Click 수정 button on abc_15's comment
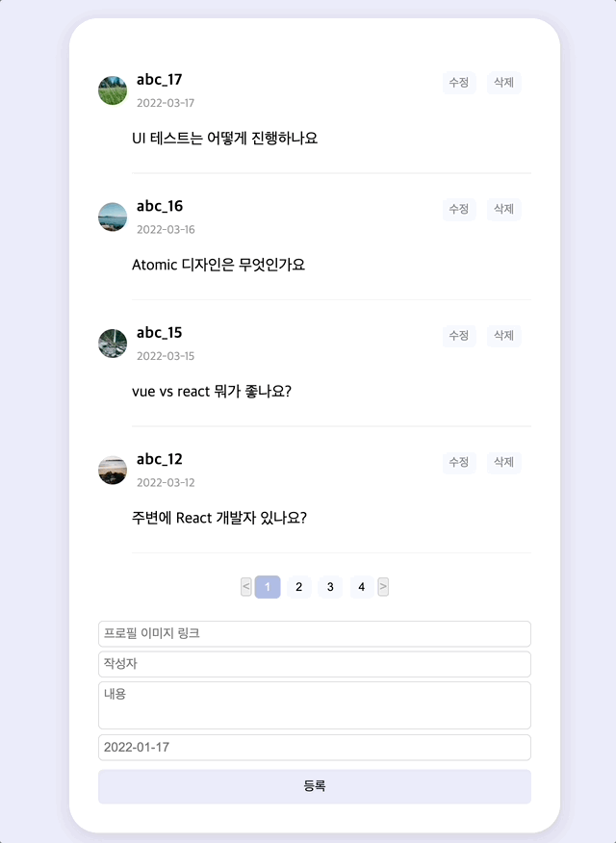Screen dimensions: 616x843 click(458, 336)
